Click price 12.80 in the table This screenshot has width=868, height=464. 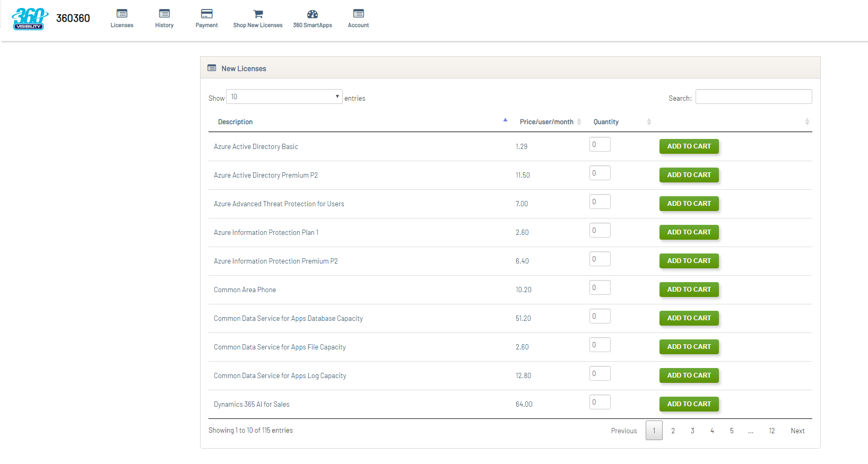tap(523, 376)
